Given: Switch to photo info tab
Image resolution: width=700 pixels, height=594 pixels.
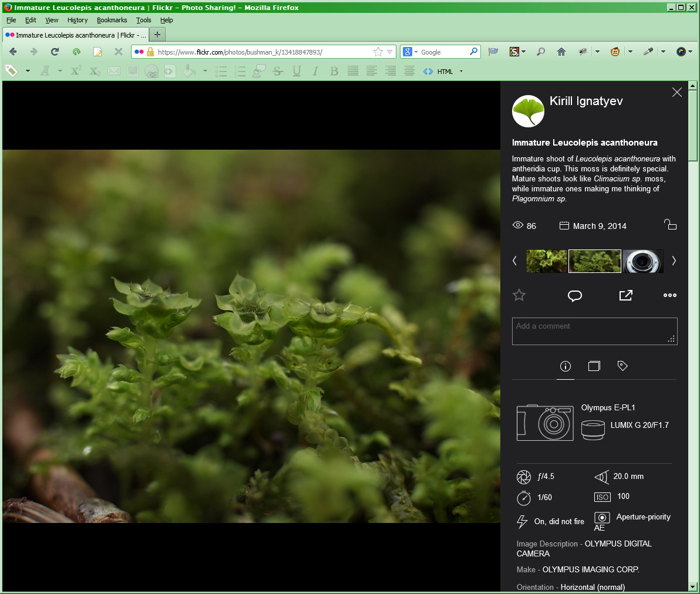Looking at the screenshot, I should (565, 366).
